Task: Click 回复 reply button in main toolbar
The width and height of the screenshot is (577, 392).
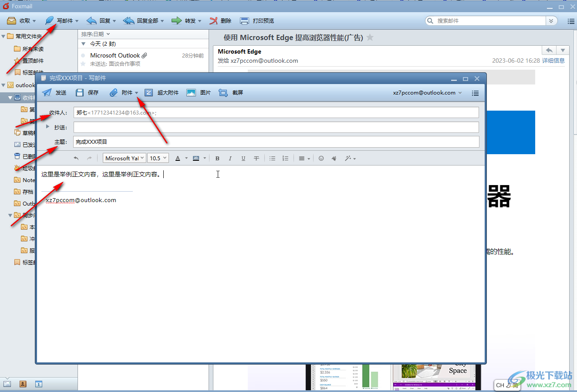Action: pyautogui.click(x=98, y=21)
